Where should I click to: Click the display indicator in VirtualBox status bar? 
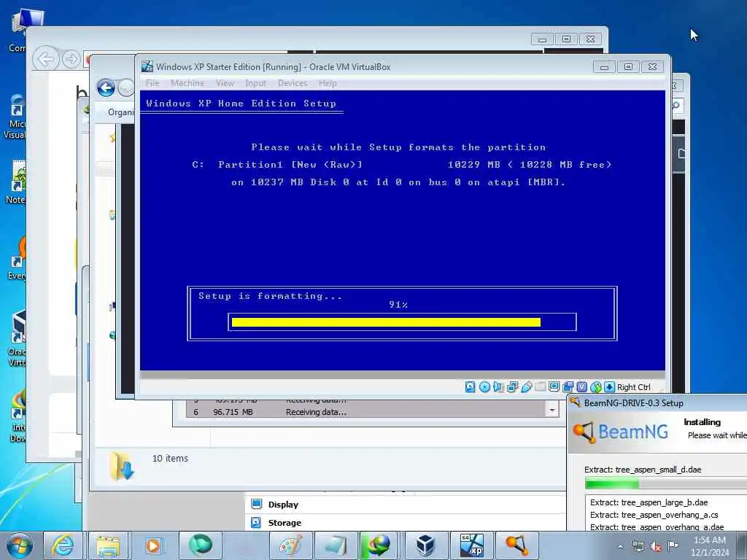pyautogui.click(x=554, y=387)
